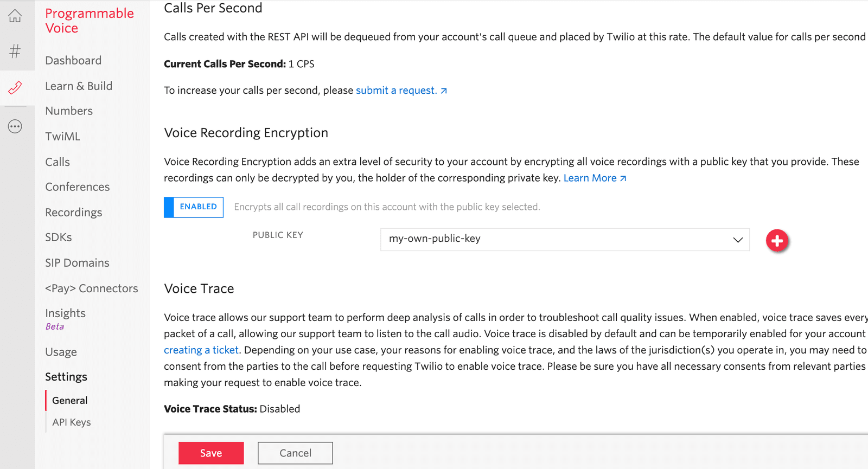Image resolution: width=868 pixels, height=469 pixels.
Task: Open the General settings tab
Action: pos(69,400)
